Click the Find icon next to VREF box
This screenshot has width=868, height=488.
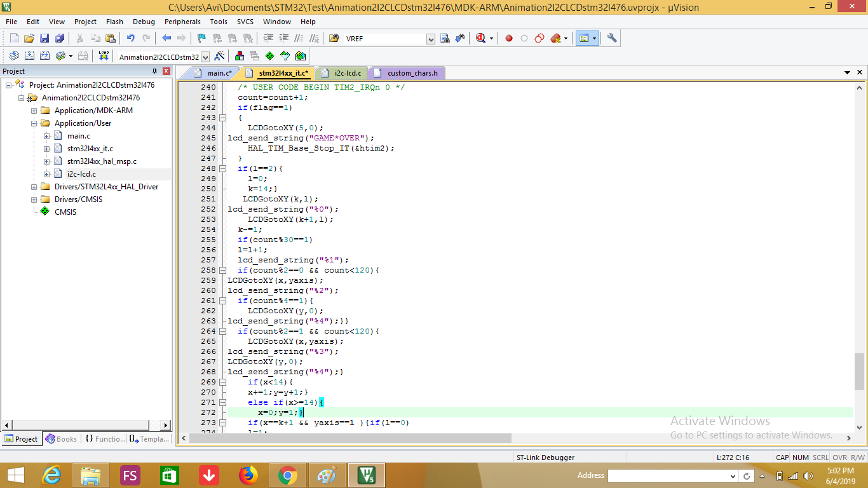point(445,38)
